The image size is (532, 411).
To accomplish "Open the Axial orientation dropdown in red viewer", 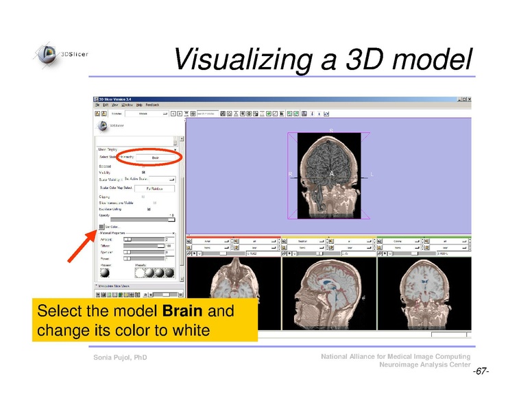I will click(210, 241).
